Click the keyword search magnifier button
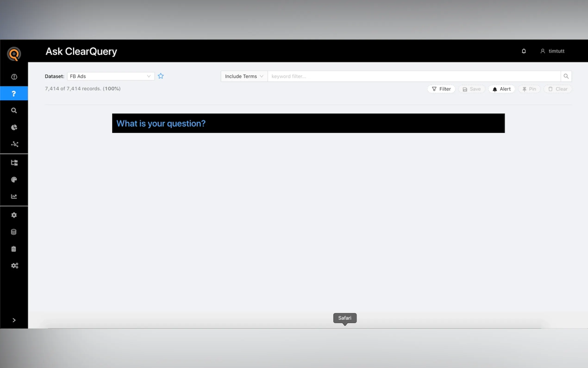Image resolution: width=588 pixels, height=368 pixels. point(566,76)
